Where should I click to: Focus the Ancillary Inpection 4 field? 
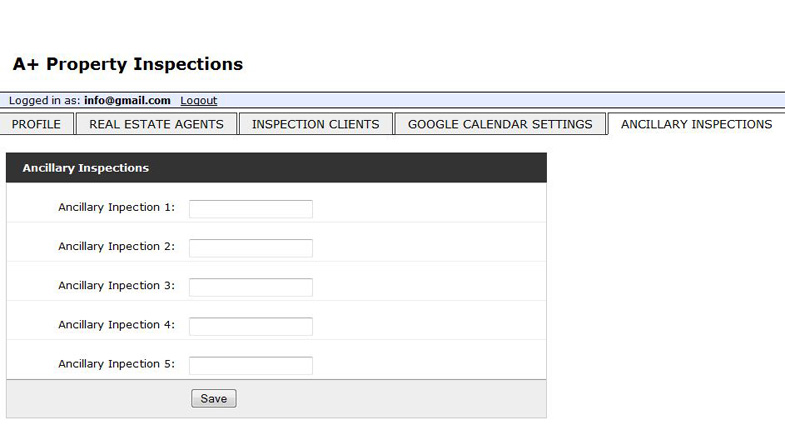tap(251, 326)
